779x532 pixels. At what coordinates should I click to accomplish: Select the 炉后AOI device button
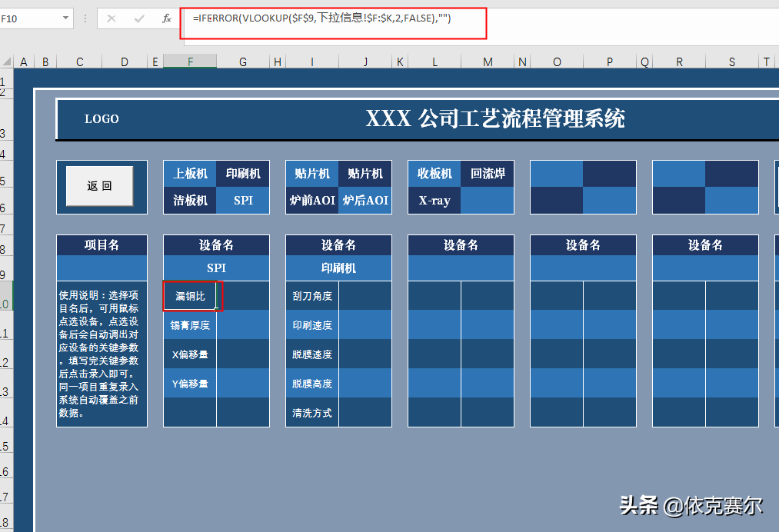365,200
